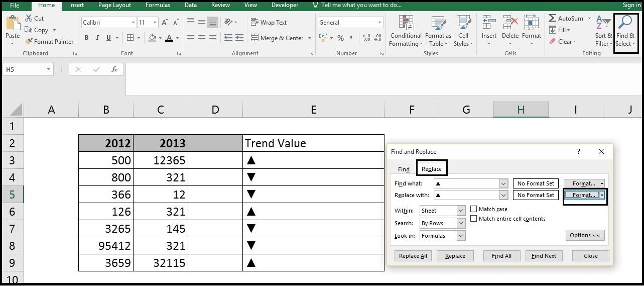
Task: Apply middle vertical alignment
Action: [x=202, y=22]
